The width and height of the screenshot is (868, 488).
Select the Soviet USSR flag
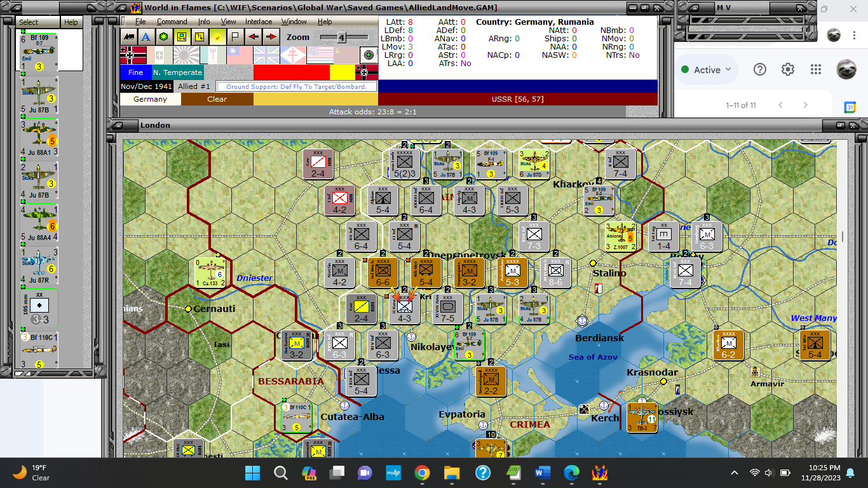point(347,55)
